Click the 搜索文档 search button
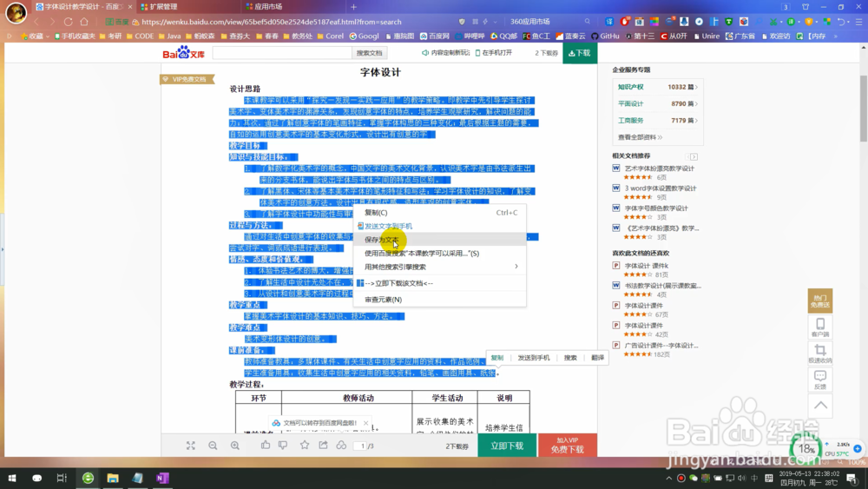Image resolution: width=868 pixels, height=489 pixels. click(x=369, y=53)
